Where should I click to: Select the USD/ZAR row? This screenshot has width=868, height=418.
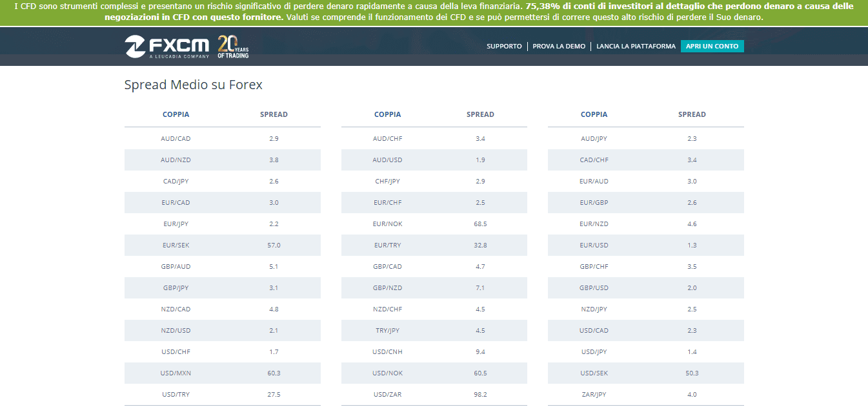(434, 394)
